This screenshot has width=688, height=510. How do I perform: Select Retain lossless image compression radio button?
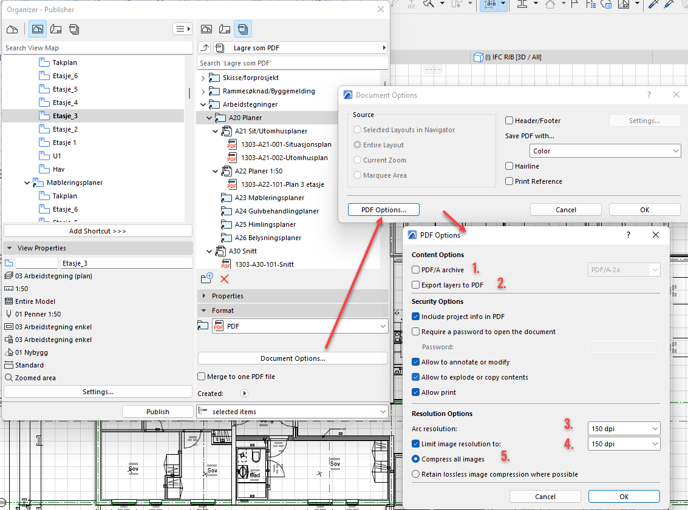click(416, 474)
